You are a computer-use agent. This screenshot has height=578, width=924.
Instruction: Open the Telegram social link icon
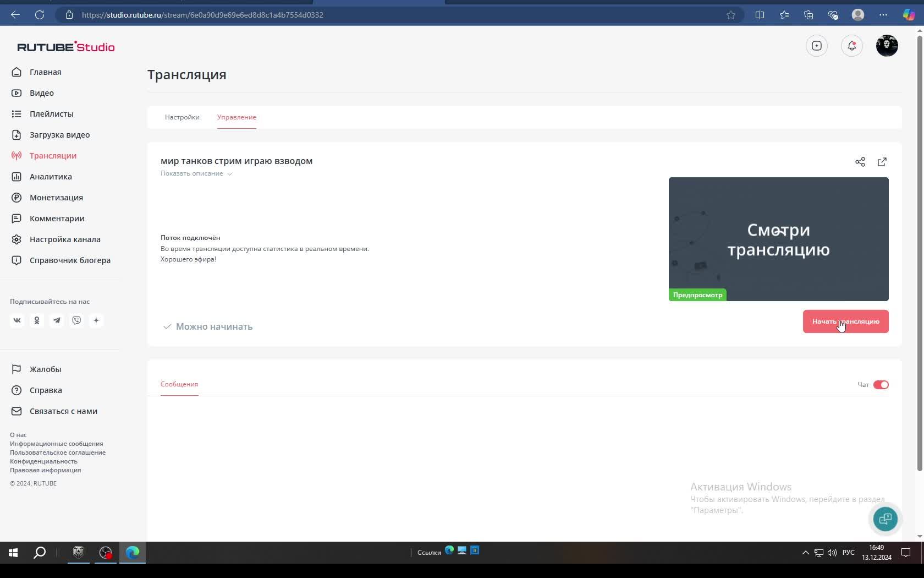coord(57,320)
